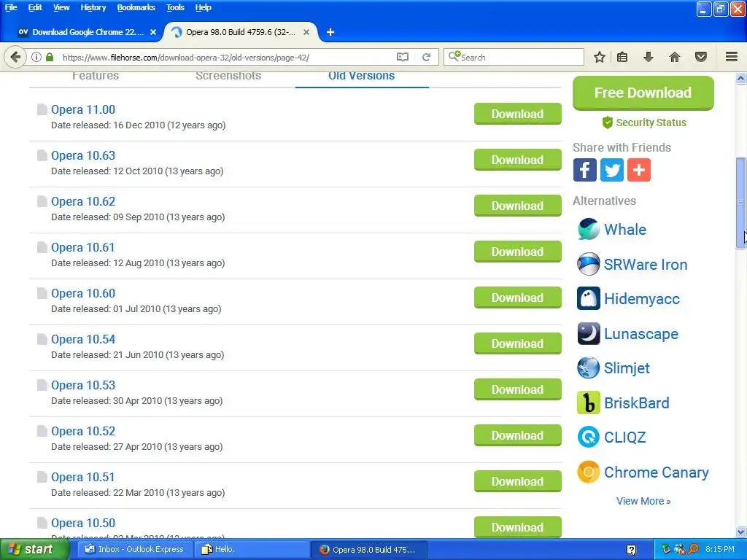This screenshot has width=747, height=560.
Task: Open the Lunascape alternative link
Action: (x=640, y=334)
